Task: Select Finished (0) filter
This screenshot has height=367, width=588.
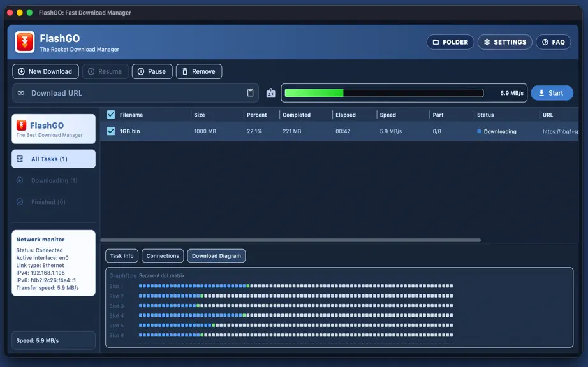Action: click(54, 202)
